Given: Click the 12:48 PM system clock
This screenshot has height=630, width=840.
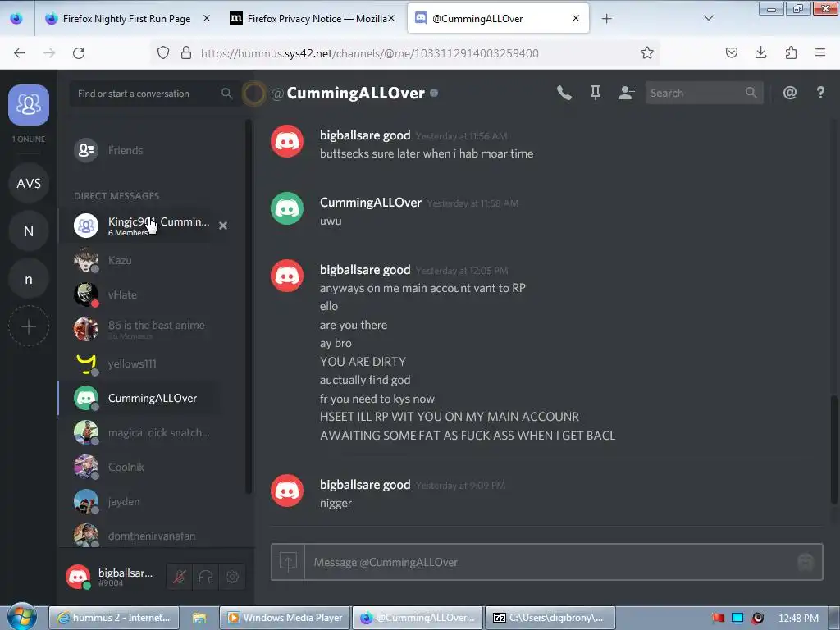Looking at the screenshot, I should [798, 618].
